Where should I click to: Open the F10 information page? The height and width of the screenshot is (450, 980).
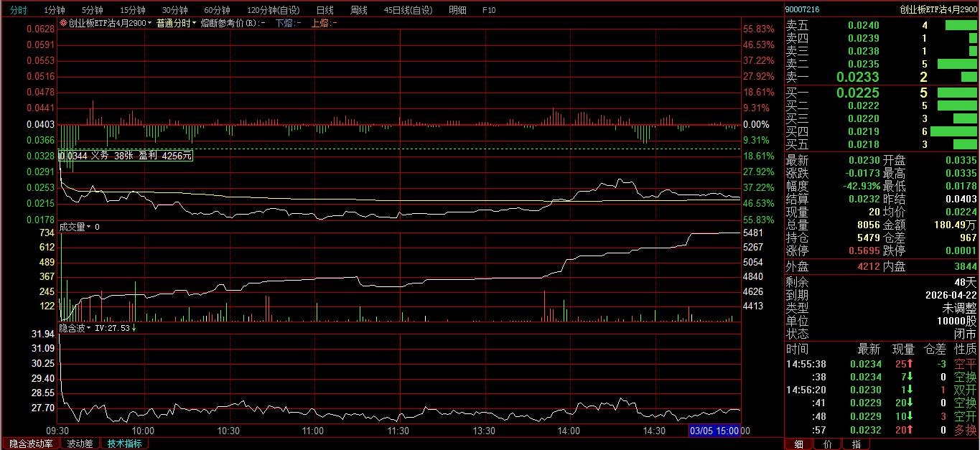(x=489, y=10)
